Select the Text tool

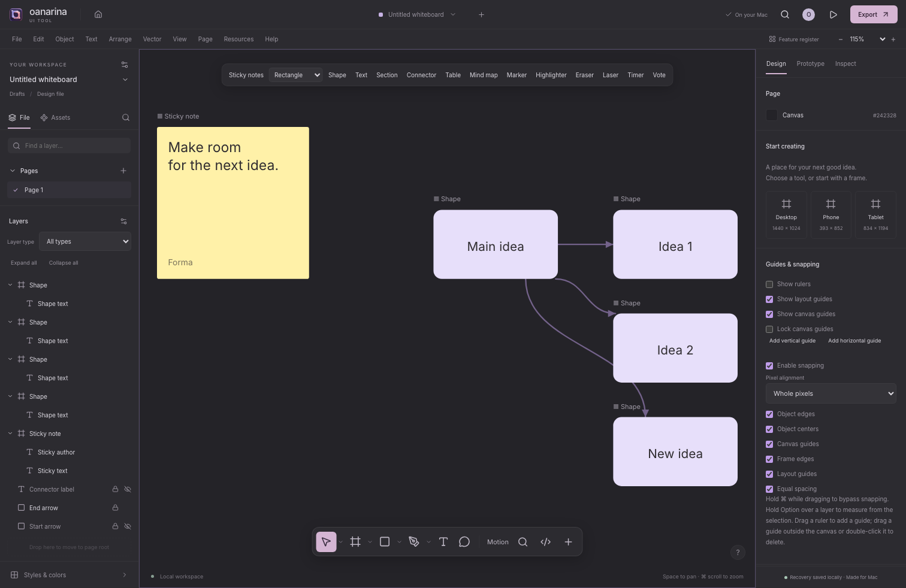coord(443,542)
